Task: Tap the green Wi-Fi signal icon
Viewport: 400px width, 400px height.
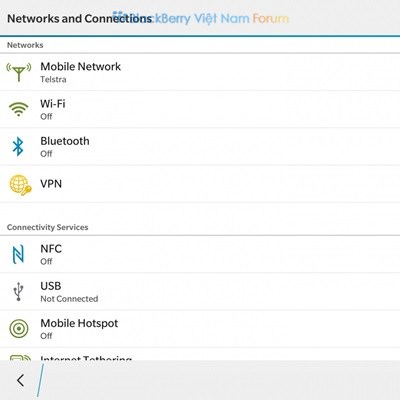Action: (19, 109)
